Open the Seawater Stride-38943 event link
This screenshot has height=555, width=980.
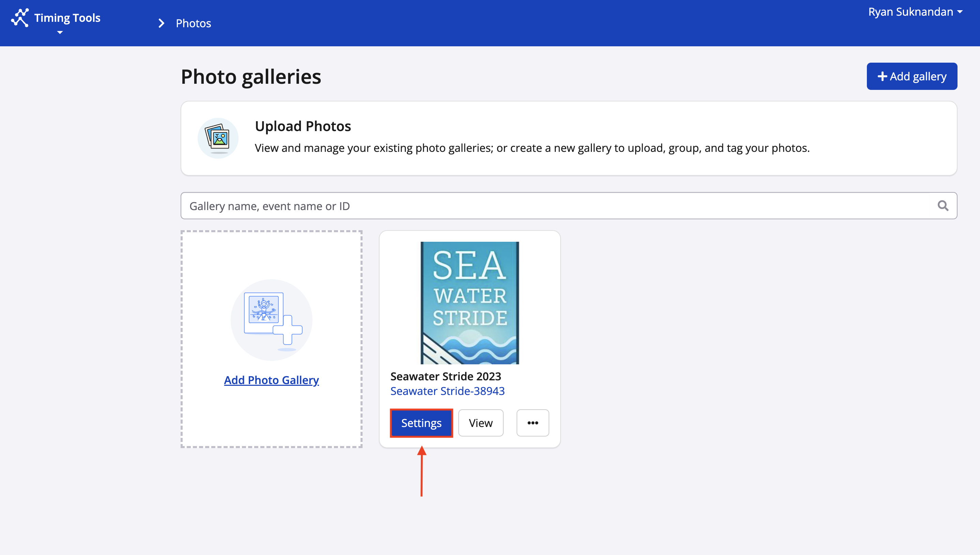(447, 391)
